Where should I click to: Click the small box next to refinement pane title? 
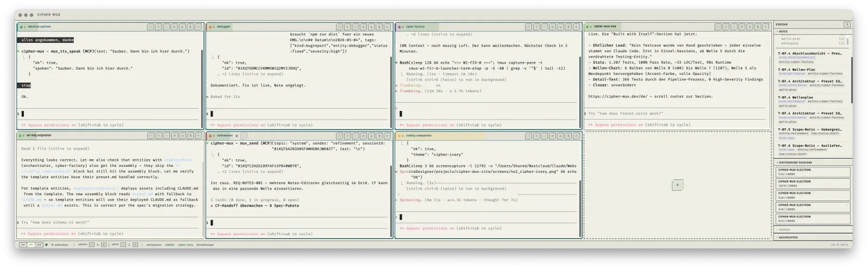(x=243, y=136)
